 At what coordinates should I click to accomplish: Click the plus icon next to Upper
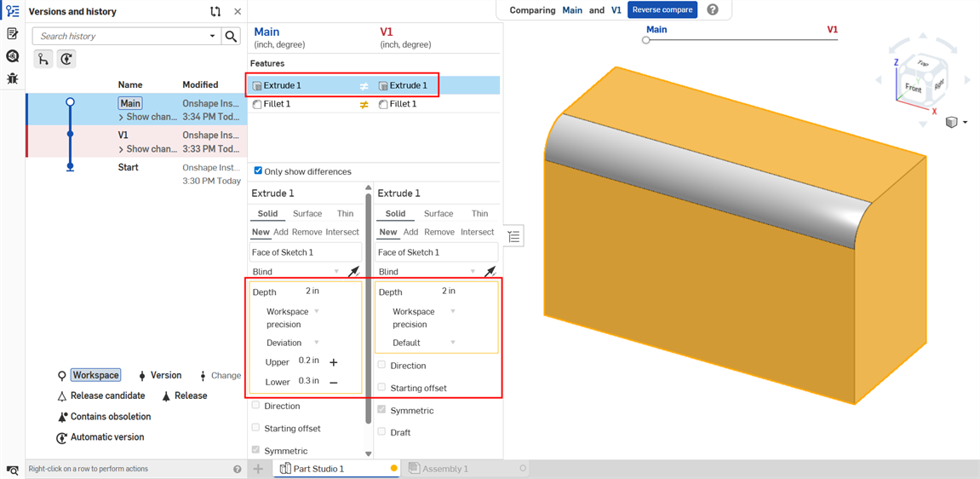(334, 362)
